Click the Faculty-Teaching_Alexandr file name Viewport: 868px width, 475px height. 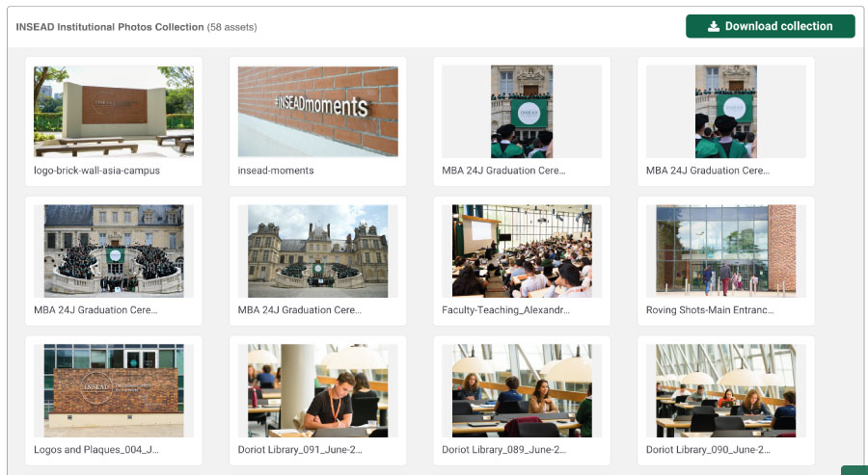[x=503, y=310]
